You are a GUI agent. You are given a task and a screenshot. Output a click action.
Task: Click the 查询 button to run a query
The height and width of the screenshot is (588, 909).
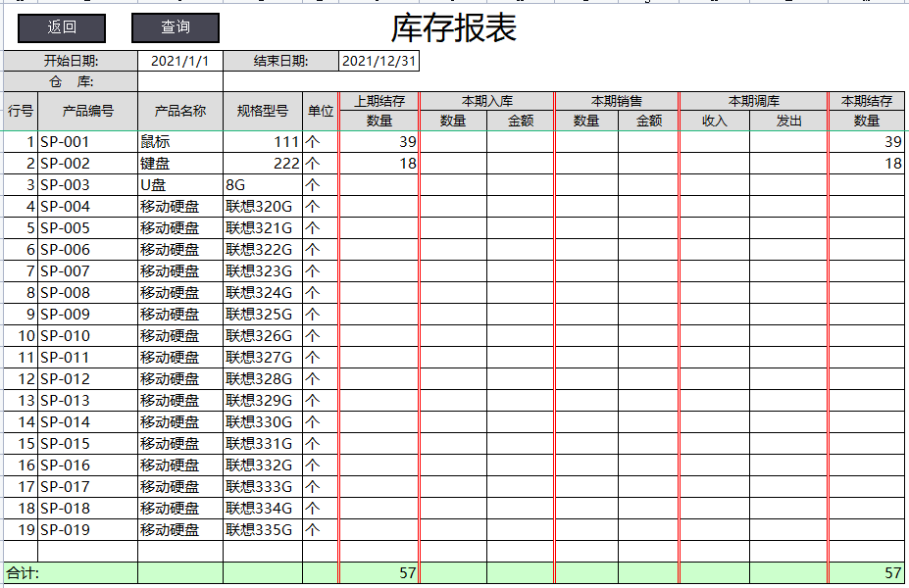[x=173, y=27]
